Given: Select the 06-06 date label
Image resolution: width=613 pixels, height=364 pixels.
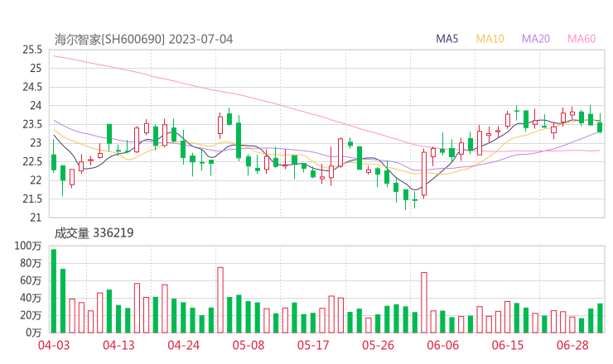Looking at the screenshot, I should click(x=442, y=345).
